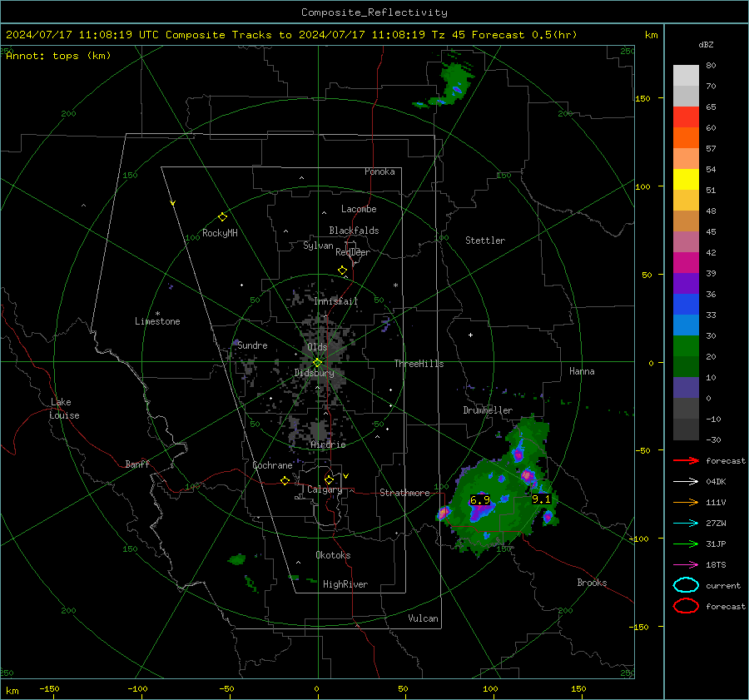The image size is (749, 700).
Task: Select the magenta 18TS arrow legend icon
Action: pos(686,565)
